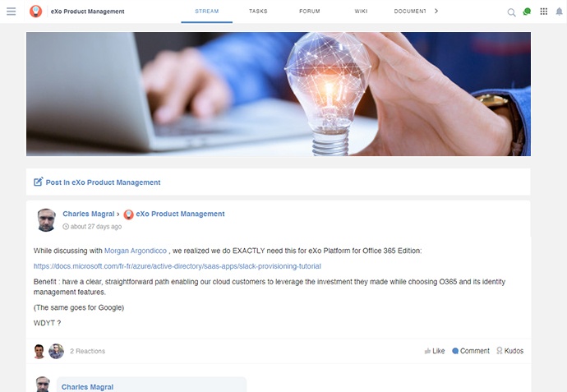
Task: Open the green chat bubble icon
Action: pyautogui.click(x=527, y=12)
